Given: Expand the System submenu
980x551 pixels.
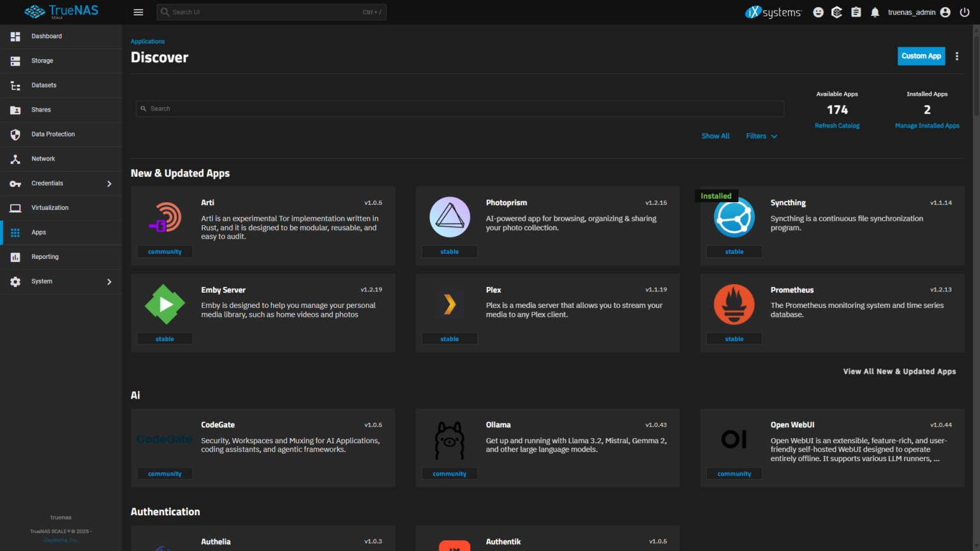Looking at the screenshot, I should [x=109, y=281].
